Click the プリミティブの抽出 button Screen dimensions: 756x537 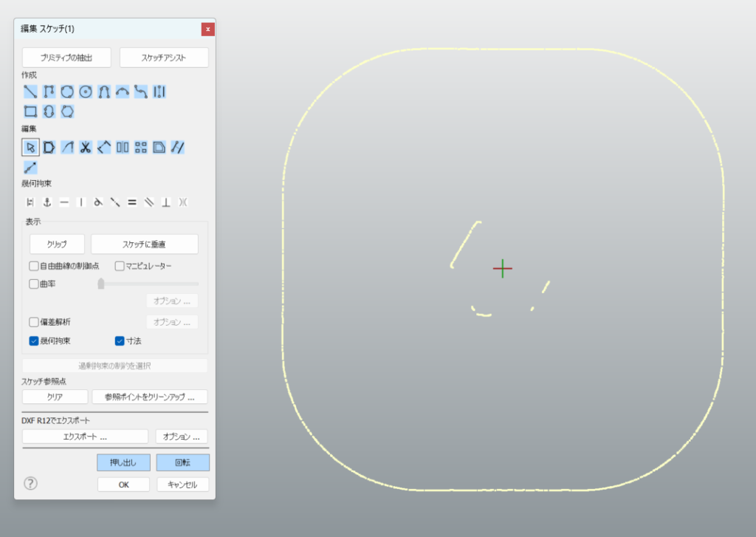coord(66,58)
